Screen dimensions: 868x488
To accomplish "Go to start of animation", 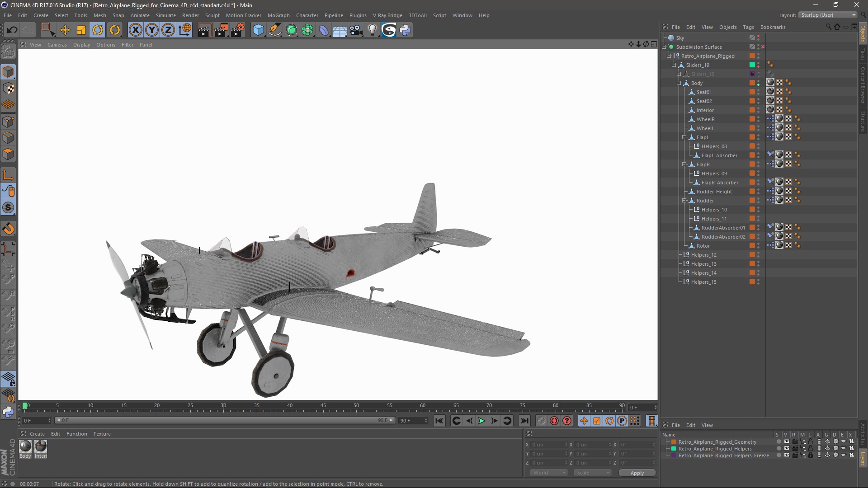I will pyautogui.click(x=439, y=421).
